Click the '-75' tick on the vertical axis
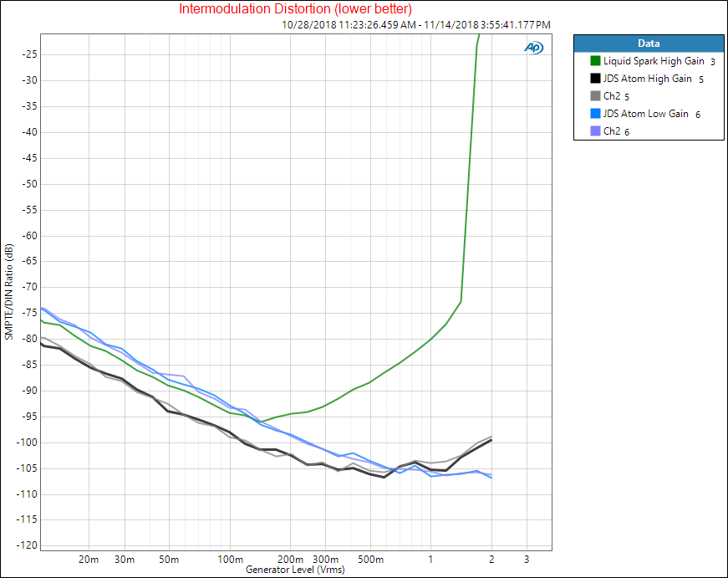The width and height of the screenshot is (728, 578). tap(29, 313)
